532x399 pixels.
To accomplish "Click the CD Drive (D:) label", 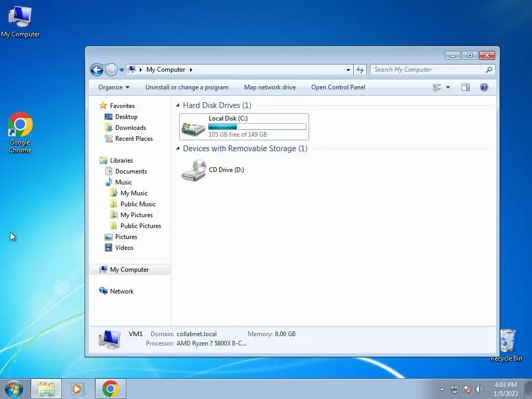I will [227, 170].
